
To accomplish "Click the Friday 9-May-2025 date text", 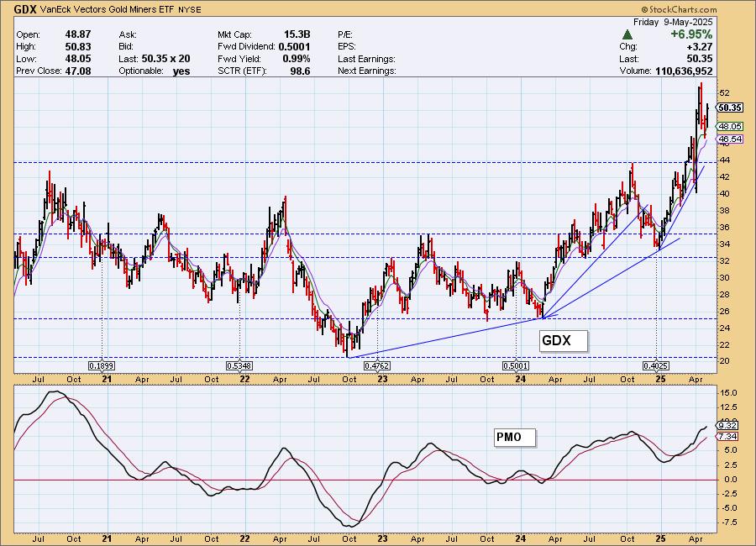I will pos(673,22).
